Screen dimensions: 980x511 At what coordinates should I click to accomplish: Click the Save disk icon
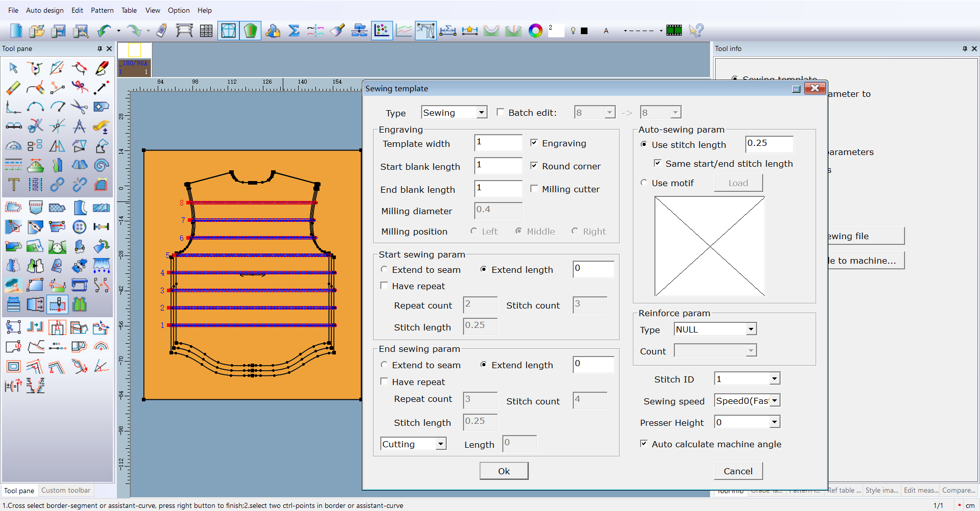coord(59,31)
